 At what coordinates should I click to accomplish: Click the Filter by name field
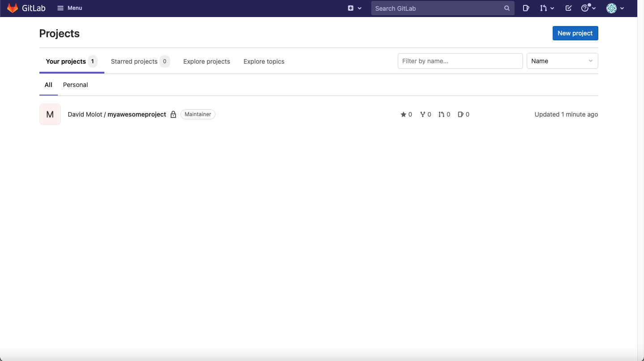pyautogui.click(x=460, y=61)
